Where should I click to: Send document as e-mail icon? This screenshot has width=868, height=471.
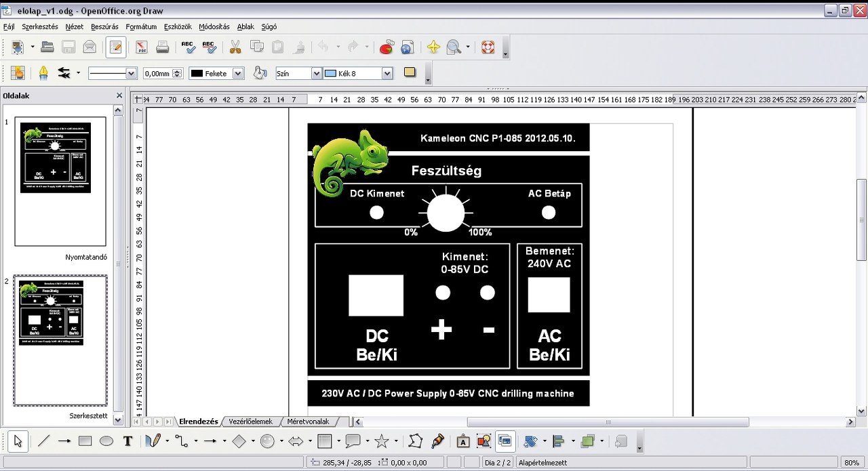pyautogui.click(x=89, y=47)
